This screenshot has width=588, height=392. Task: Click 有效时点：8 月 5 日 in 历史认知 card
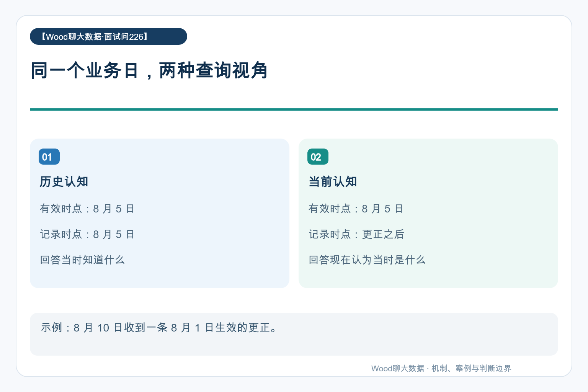[87, 209]
